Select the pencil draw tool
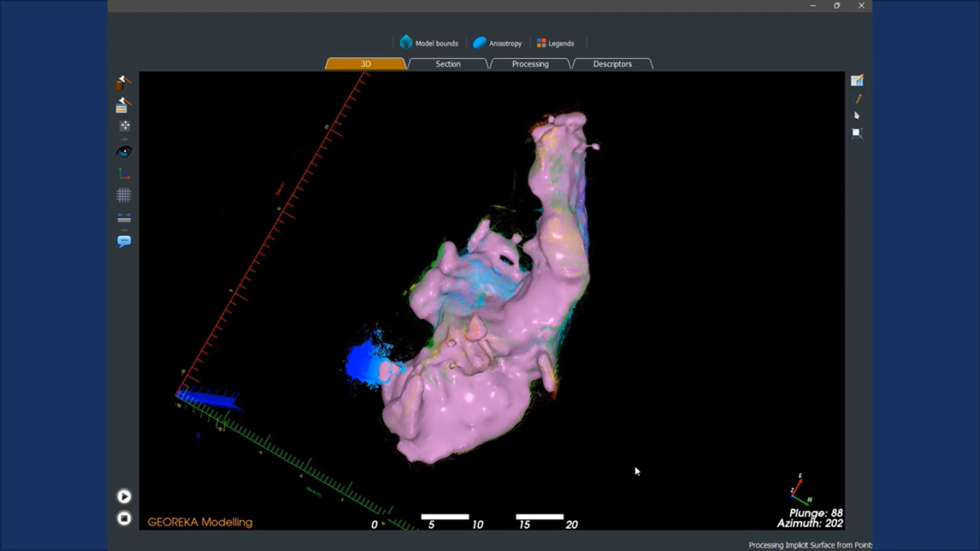The width and height of the screenshot is (980, 551). [x=857, y=99]
